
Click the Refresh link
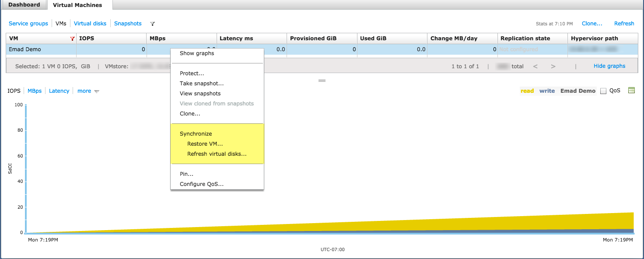click(624, 24)
